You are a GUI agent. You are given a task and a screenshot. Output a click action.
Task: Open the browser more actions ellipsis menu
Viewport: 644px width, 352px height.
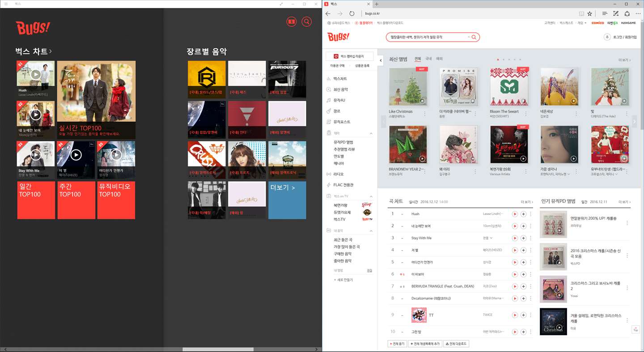coord(638,13)
